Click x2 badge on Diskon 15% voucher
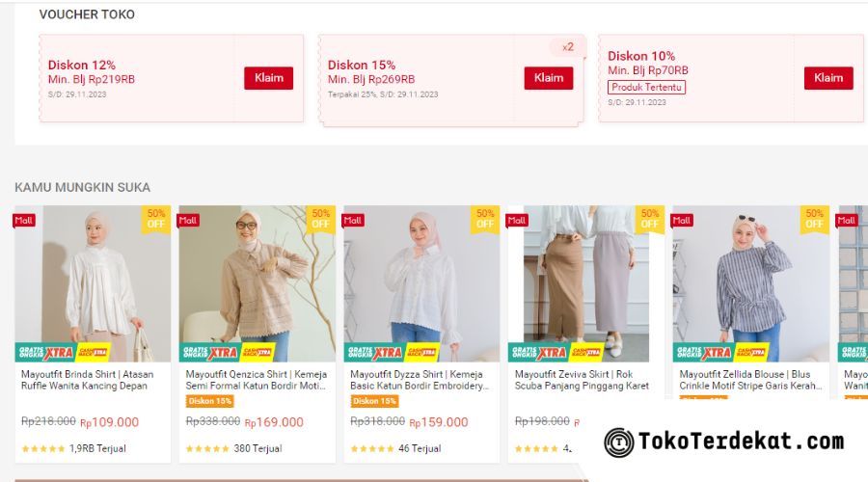Image resolution: width=868 pixels, height=482 pixels. 568,47
